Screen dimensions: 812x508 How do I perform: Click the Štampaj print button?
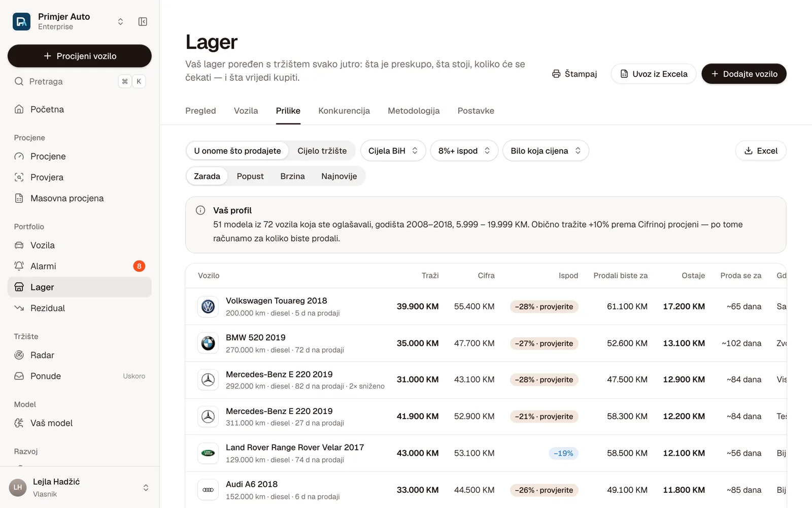tap(574, 74)
